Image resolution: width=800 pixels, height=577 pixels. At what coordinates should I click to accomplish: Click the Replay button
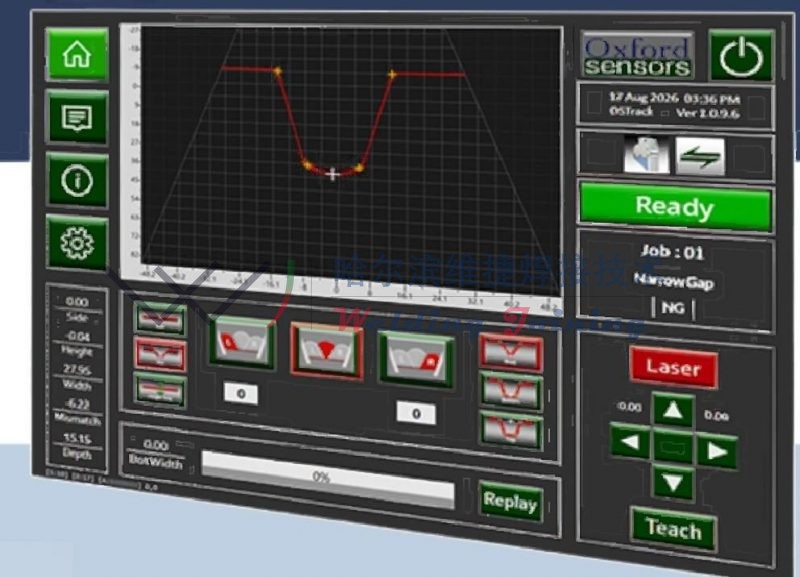(x=510, y=502)
